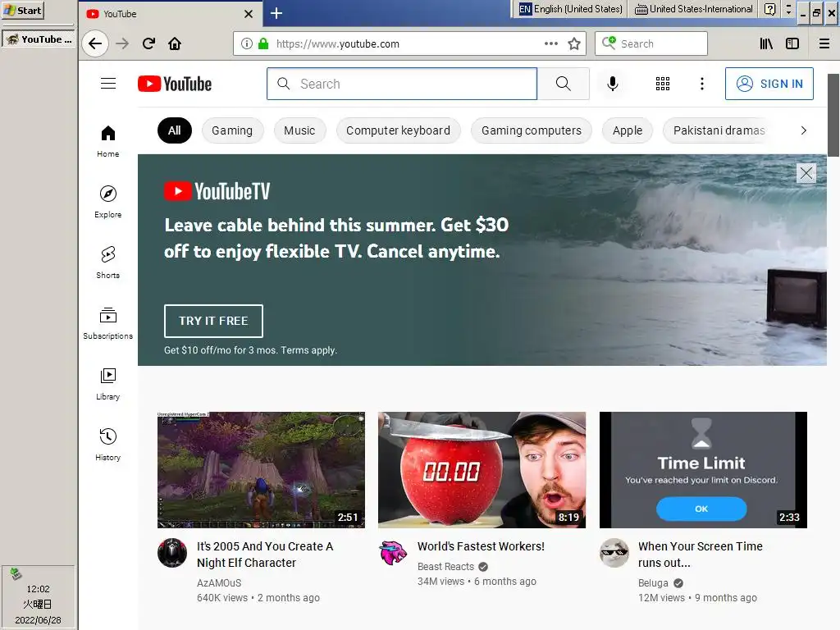Open the Firefox hamburger menu
Screen dimensions: 840x630
coord(824,43)
